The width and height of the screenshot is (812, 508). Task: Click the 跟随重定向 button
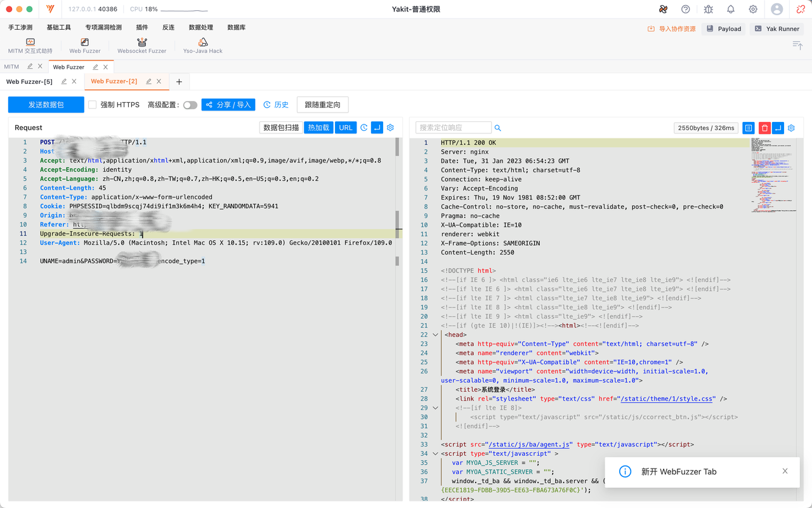pos(322,105)
